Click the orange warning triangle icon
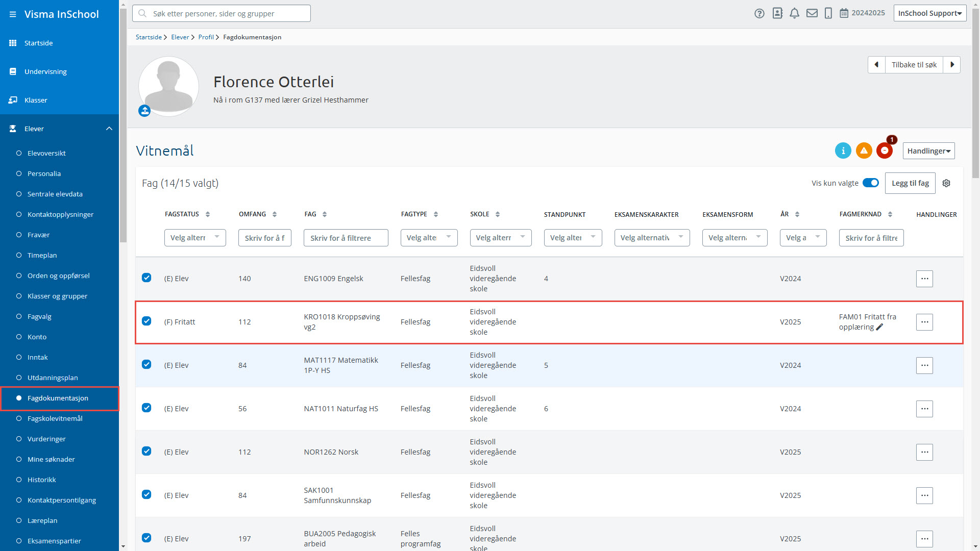This screenshot has height=551, width=980. (864, 151)
